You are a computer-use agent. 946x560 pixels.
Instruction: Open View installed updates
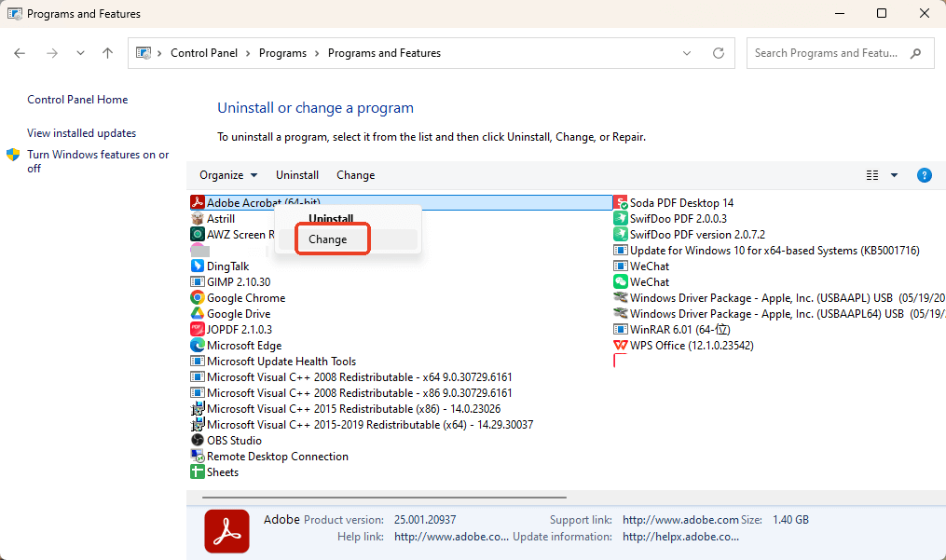point(80,132)
